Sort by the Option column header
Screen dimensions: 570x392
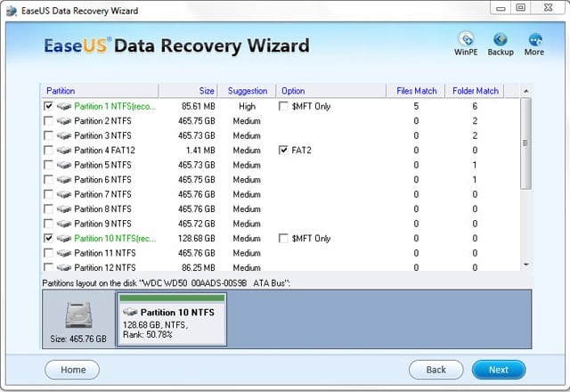(331, 91)
